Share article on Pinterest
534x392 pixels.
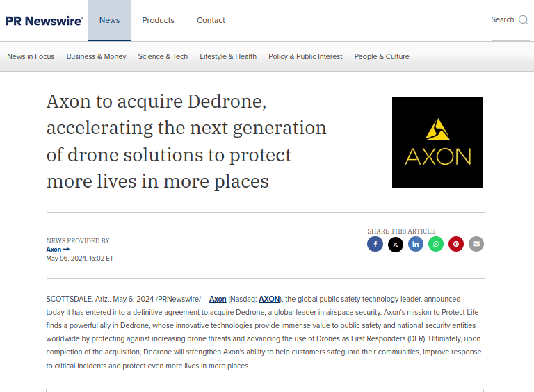[x=456, y=244]
